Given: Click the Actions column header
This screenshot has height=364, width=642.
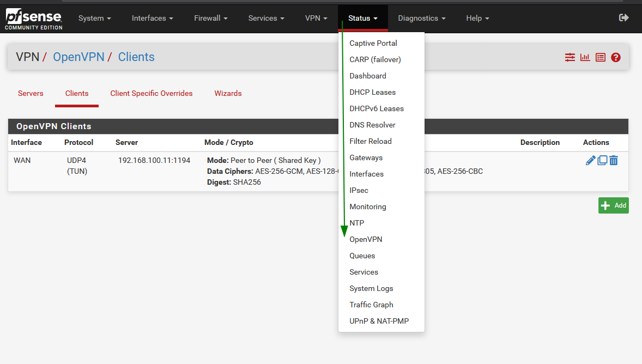Looking at the screenshot, I should (x=596, y=142).
